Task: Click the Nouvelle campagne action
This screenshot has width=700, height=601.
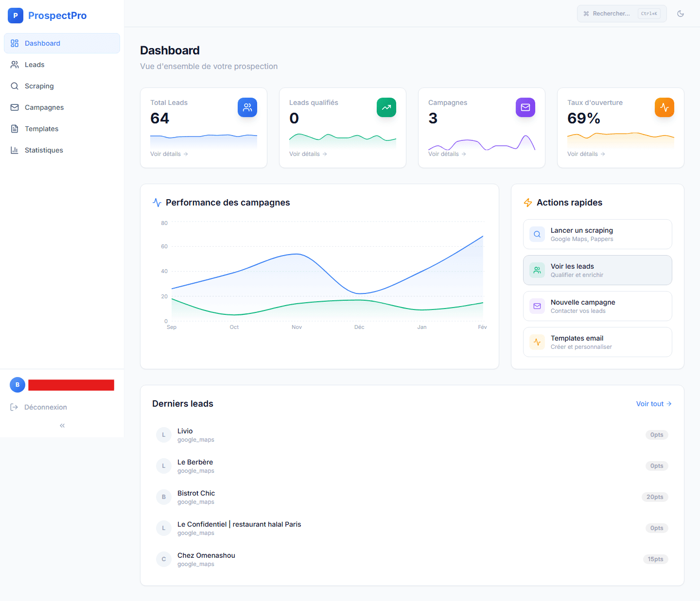Action: coord(597,306)
